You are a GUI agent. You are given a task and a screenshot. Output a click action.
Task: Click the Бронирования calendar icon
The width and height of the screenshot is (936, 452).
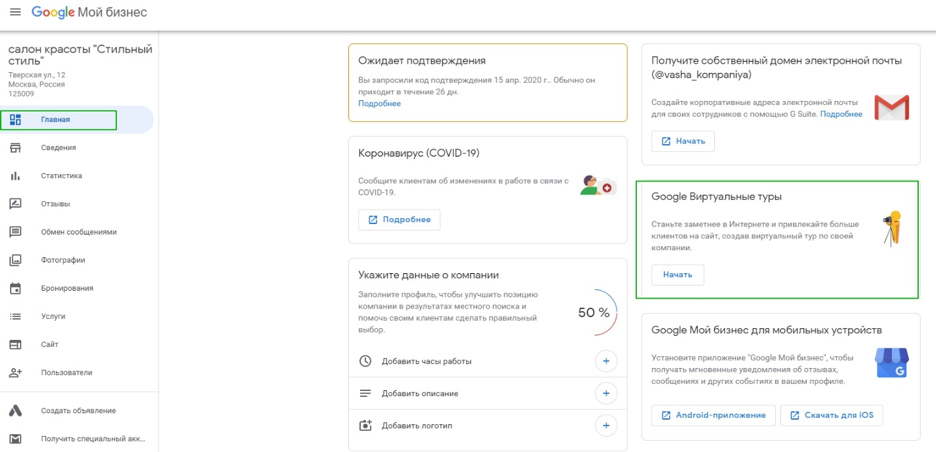[15, 288]
